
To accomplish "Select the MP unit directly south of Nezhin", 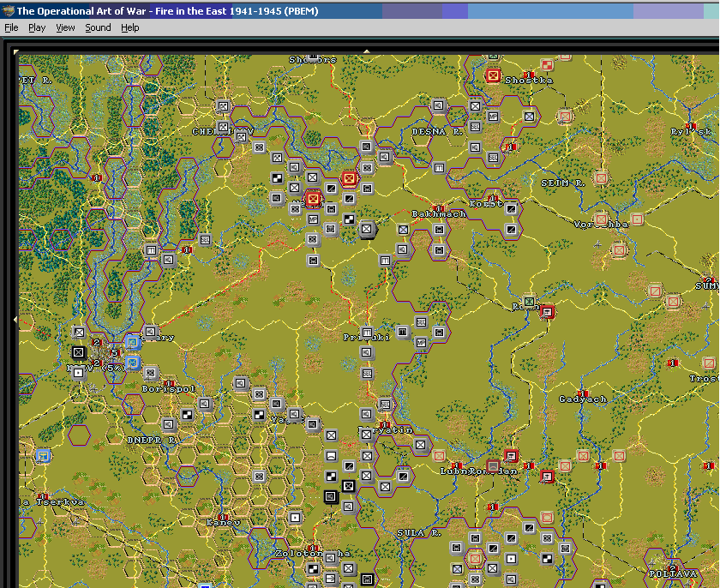I will 313,219.
